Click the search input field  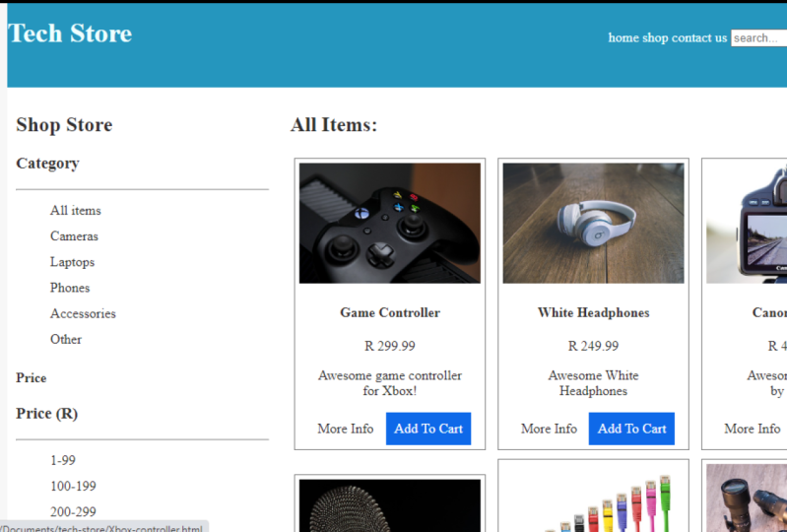(x=757, y=38)
